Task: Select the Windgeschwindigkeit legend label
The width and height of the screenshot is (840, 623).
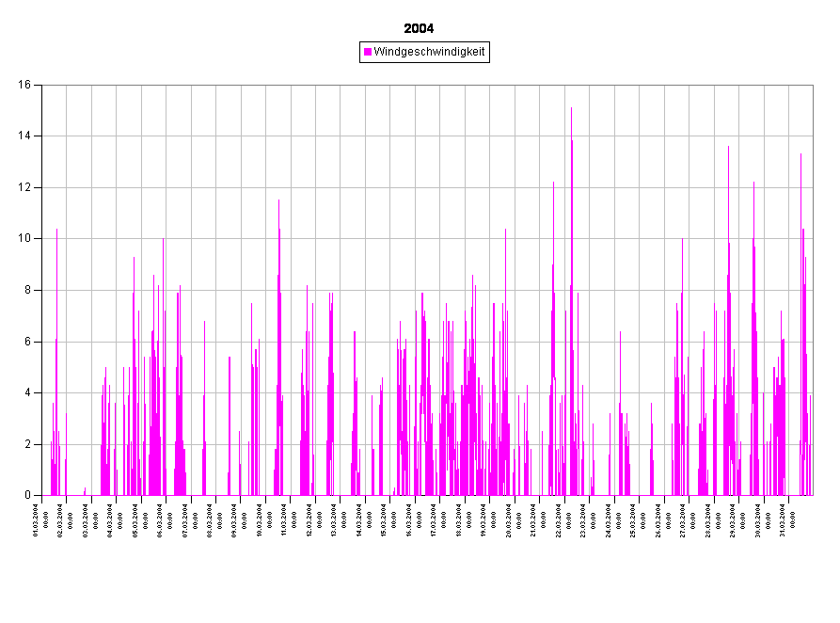Action: pyautogui.click(x=429, y=53)
